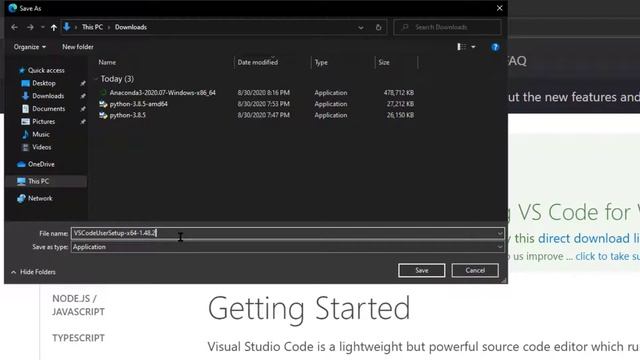Select the python-3.8.5 file
The image size is (640, 360).
coord(127,115)
